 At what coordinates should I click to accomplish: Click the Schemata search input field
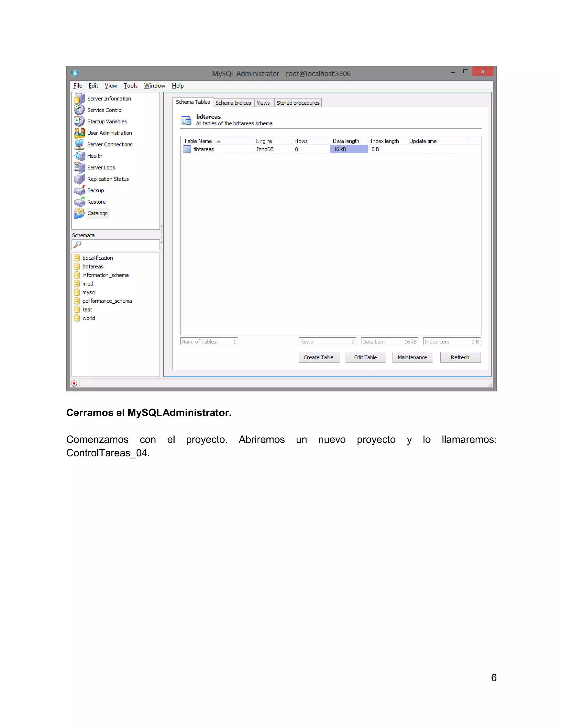(x=116, y=245)
